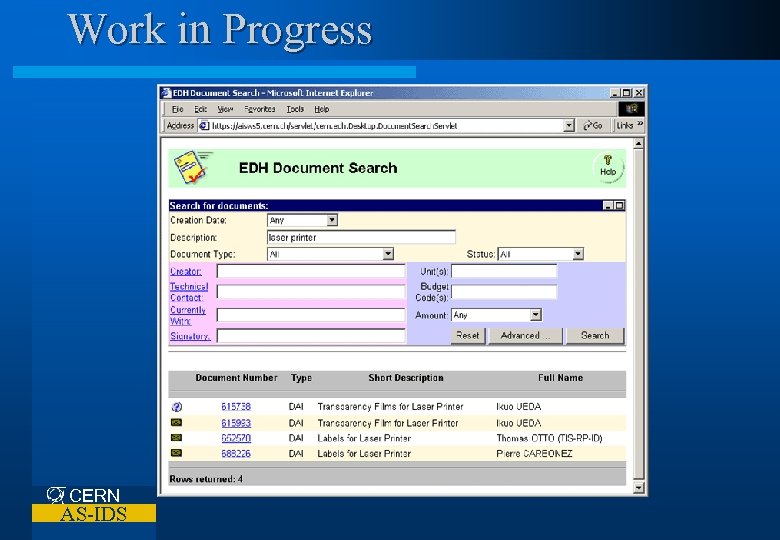The height and width of the screenshot is (540, 780).
Task: Open the Amount dropdown
Action: [535, 315]
